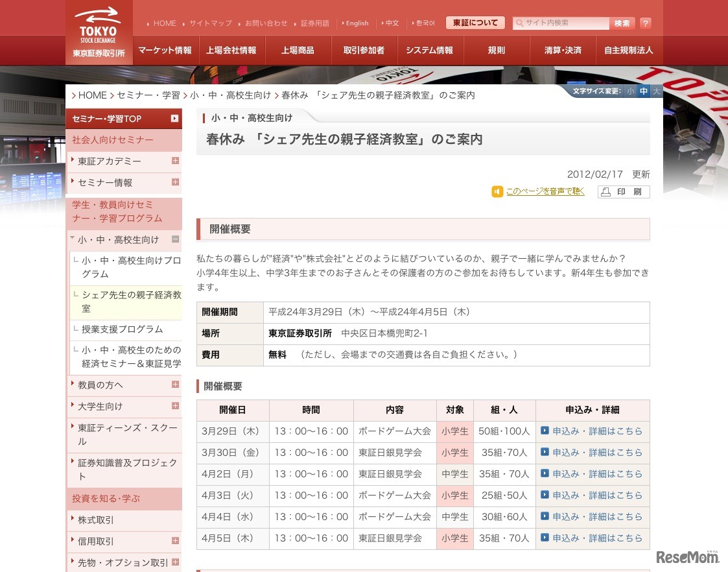Click the Tokyo Stock Exchange logo
The height and width of the screenshot is (572, 728).
[x=98, y=30]
